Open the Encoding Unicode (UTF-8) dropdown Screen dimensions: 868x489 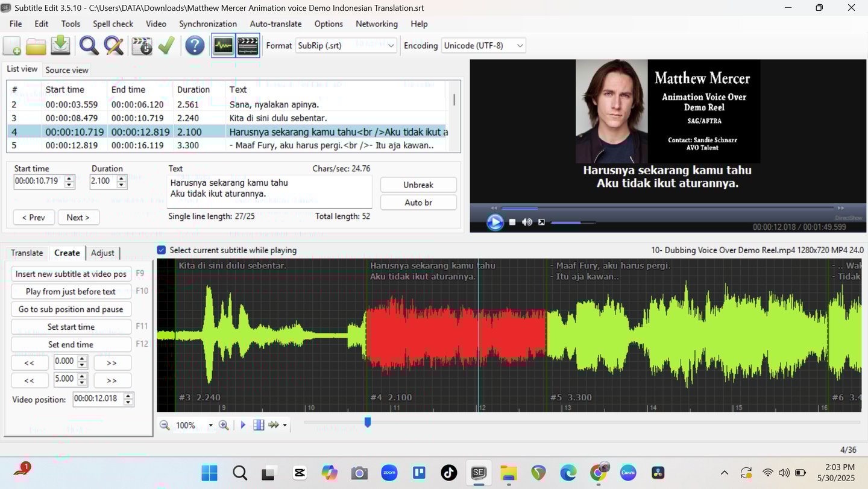tap(483, 46)
